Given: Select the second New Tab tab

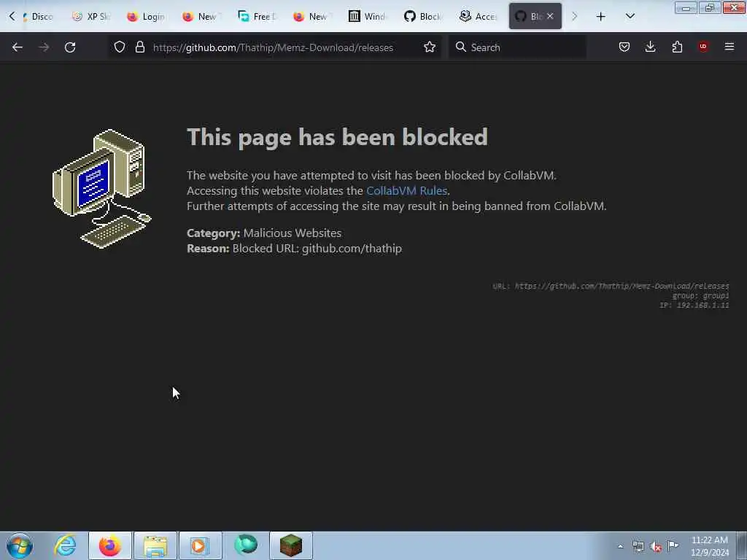Looking at the screenshot, I should [311, 17].
